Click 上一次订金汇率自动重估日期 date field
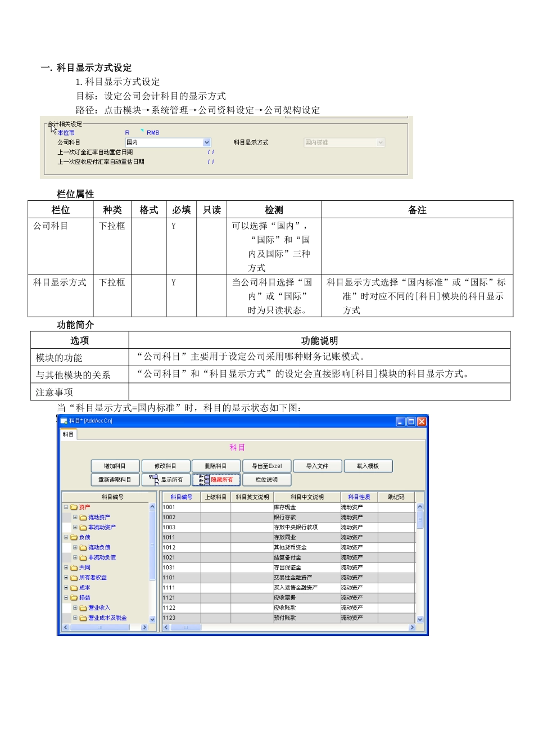The width and height of the screenshot is (534, 756). [x=211, y=152]
